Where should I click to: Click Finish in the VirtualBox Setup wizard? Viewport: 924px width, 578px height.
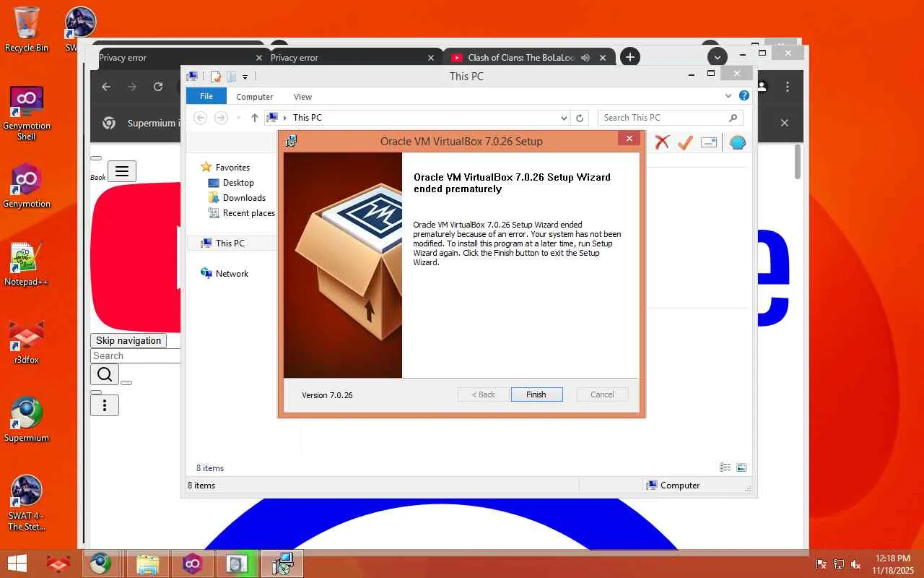click(x=536, y=394)
